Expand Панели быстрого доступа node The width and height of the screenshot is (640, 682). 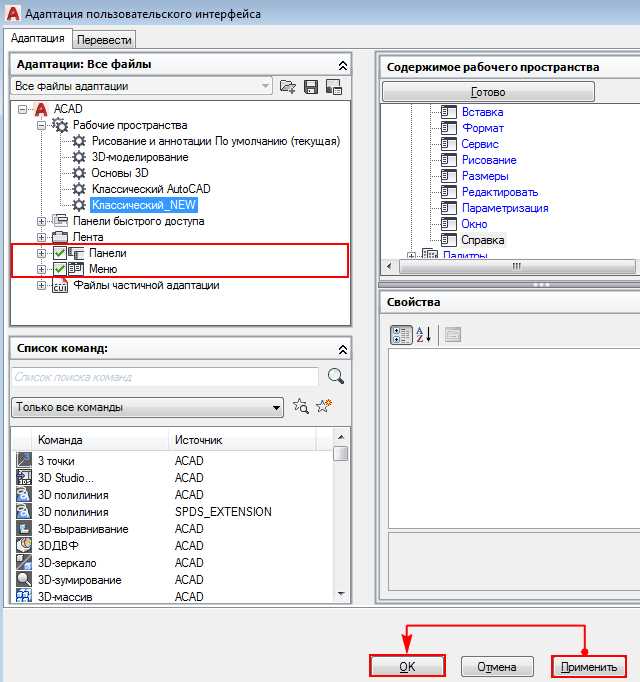[x=41, y=221]
